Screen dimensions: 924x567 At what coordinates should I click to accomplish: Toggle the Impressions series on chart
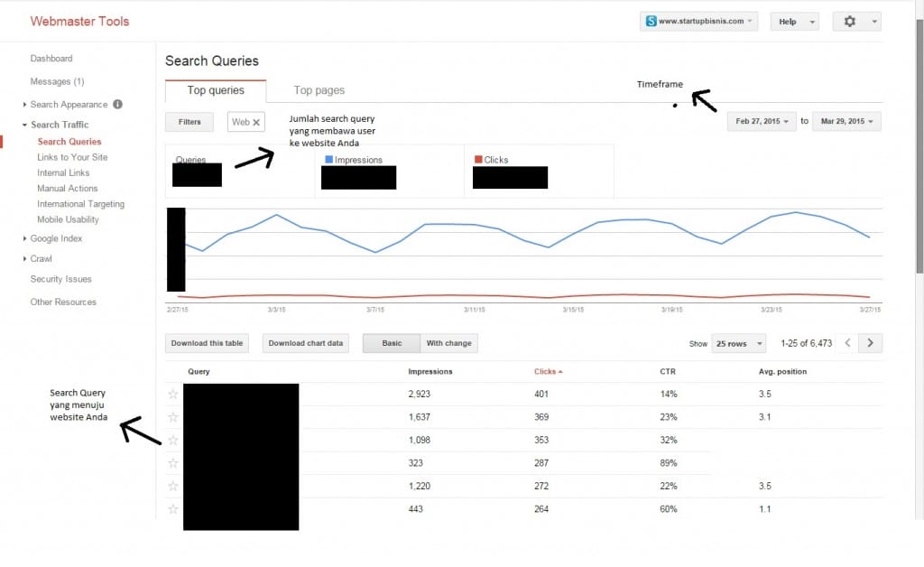[x=329, y=160]
